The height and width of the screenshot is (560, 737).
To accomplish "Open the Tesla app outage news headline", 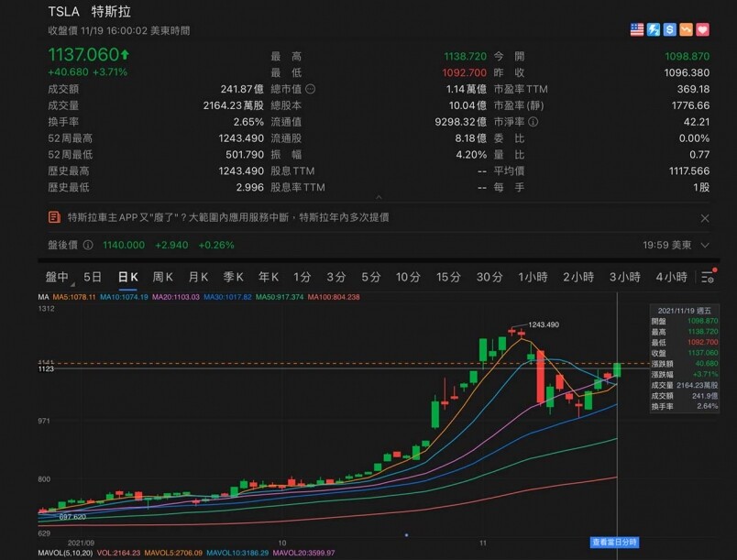I will (228, 217).
